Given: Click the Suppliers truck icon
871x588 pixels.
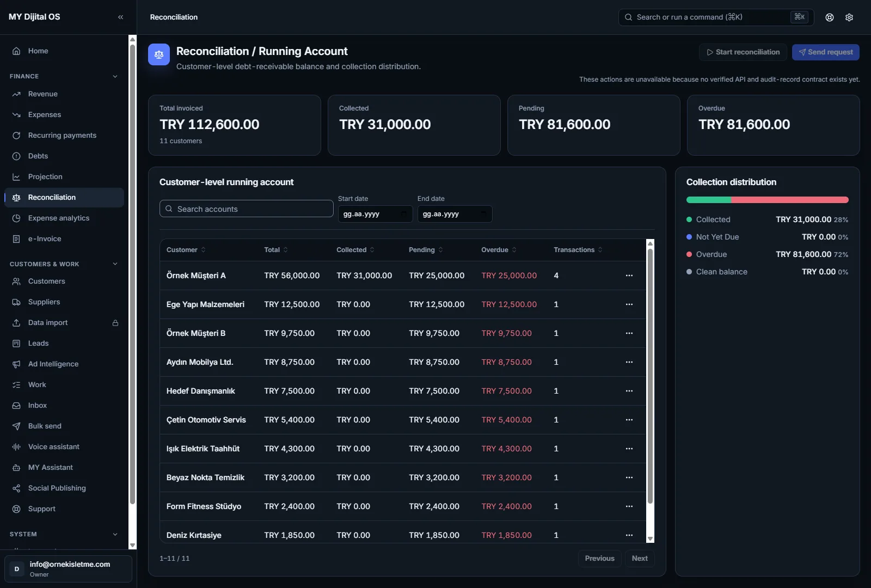Looking at the screenshot, I should tap(16, 302).
